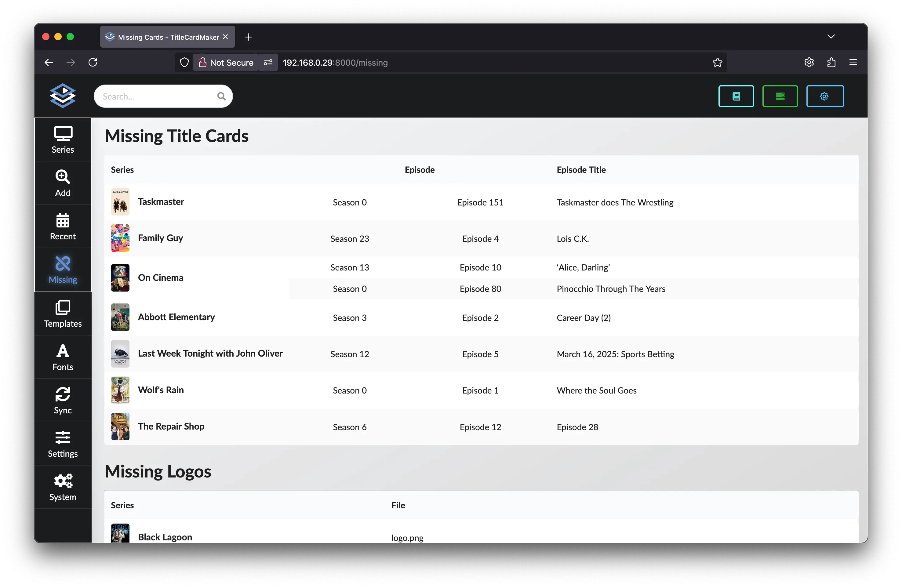Select the Missing sidebar item
The height and width of the screenshot is (588, 902).
point(63,270)
